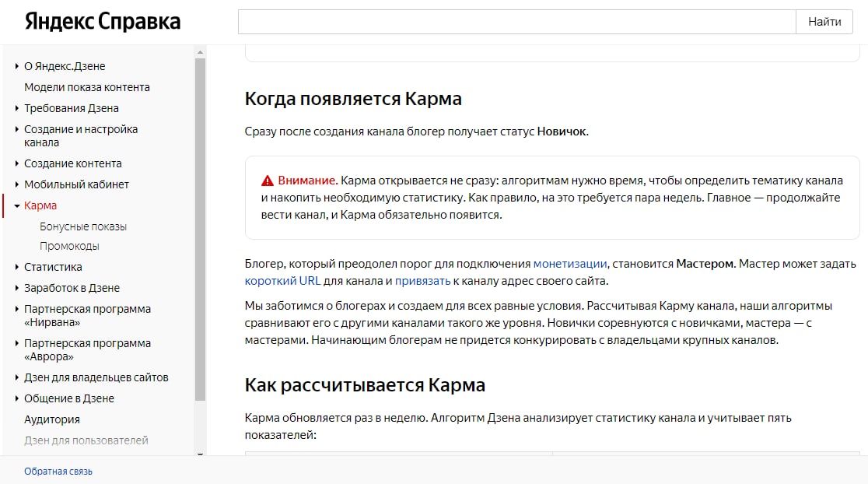Expand Создание контента section arrow
This screenshot has width=868, height=484.
point(16,163)
